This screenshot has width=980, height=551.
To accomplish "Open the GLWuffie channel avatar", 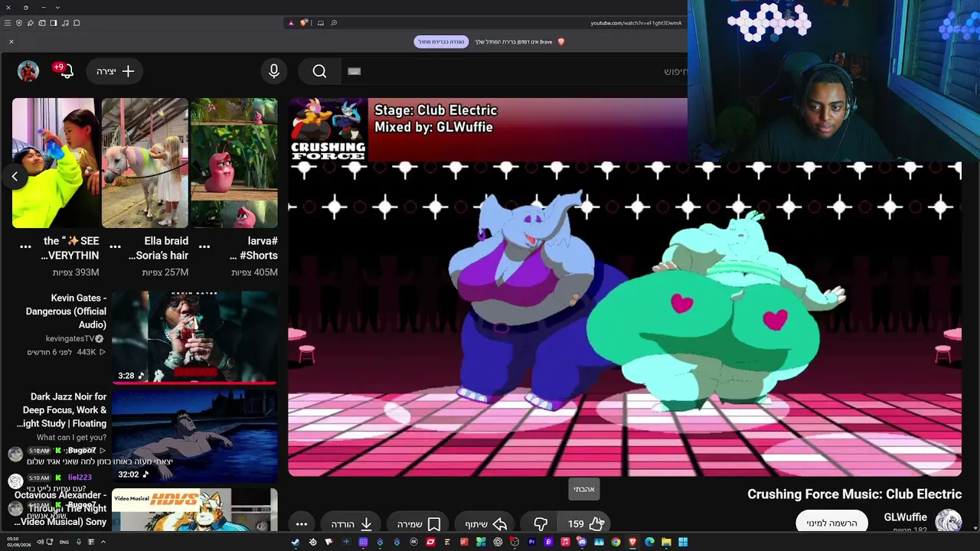I will [x=948, y=522].
